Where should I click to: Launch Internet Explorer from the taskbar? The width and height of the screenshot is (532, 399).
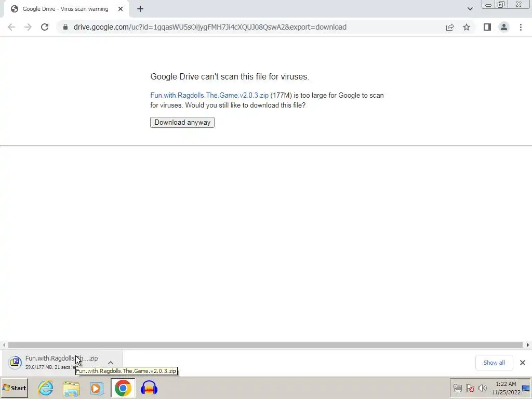[x=46, y=388]
